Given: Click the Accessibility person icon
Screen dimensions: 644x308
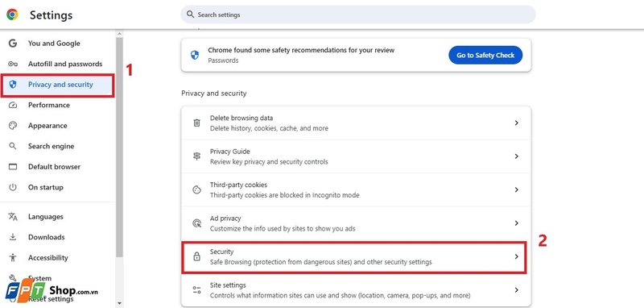Looking at the screenshot, I should click(13, 257).
